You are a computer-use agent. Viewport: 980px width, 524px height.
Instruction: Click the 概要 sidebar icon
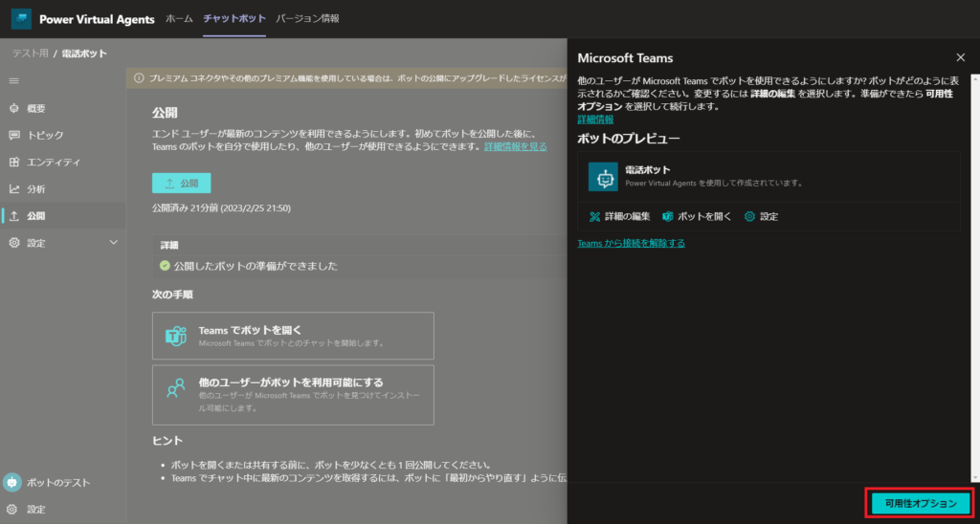[x=14, y=109]
